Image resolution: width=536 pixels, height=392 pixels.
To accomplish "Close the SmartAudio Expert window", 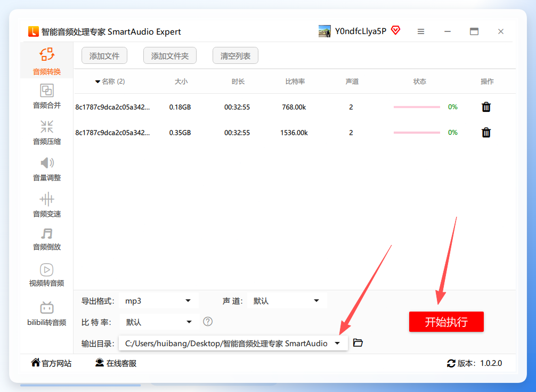I will click(501, 31).
